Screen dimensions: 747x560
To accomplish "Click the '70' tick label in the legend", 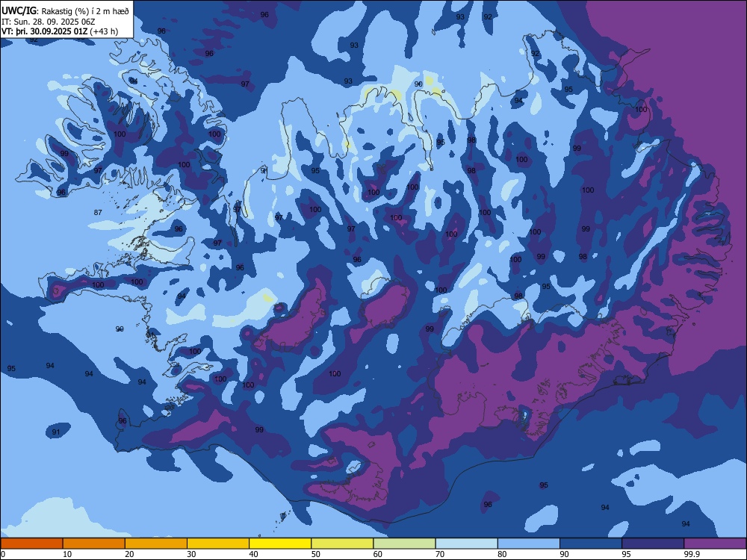I will [440, 554].
